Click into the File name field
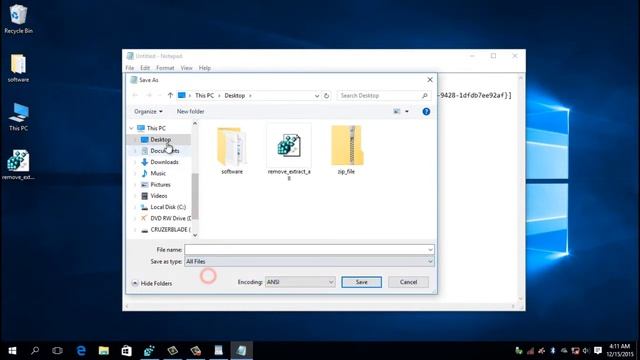The height and width of the screenshot is (360, 640). [309, 249]
